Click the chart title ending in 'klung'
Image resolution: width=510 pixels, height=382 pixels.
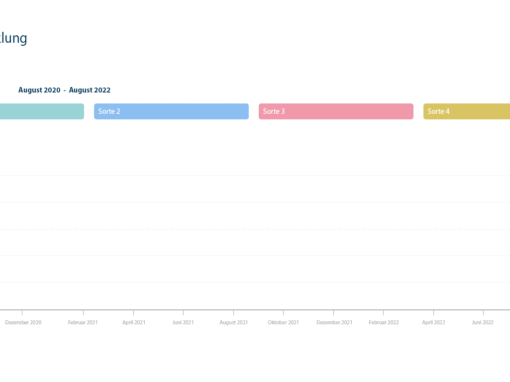click(x=13, y=38)
